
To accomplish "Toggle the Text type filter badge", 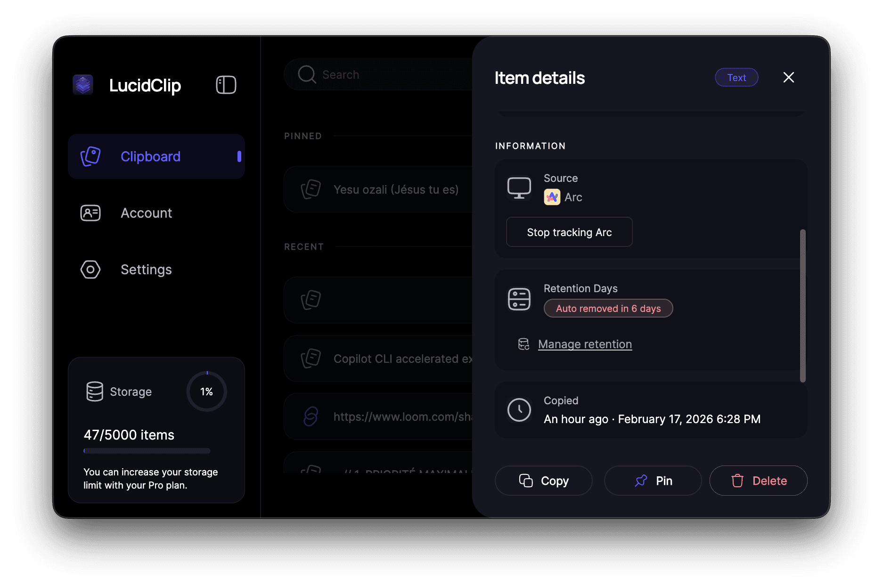I will pos(736,77).
